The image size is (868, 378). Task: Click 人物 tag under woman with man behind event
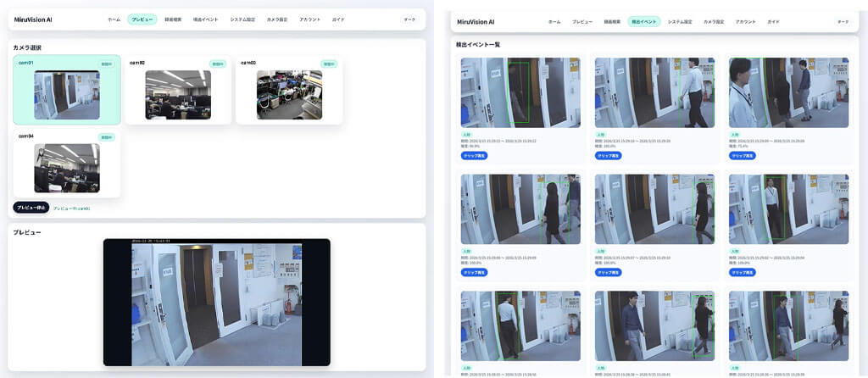pos(467,251)
